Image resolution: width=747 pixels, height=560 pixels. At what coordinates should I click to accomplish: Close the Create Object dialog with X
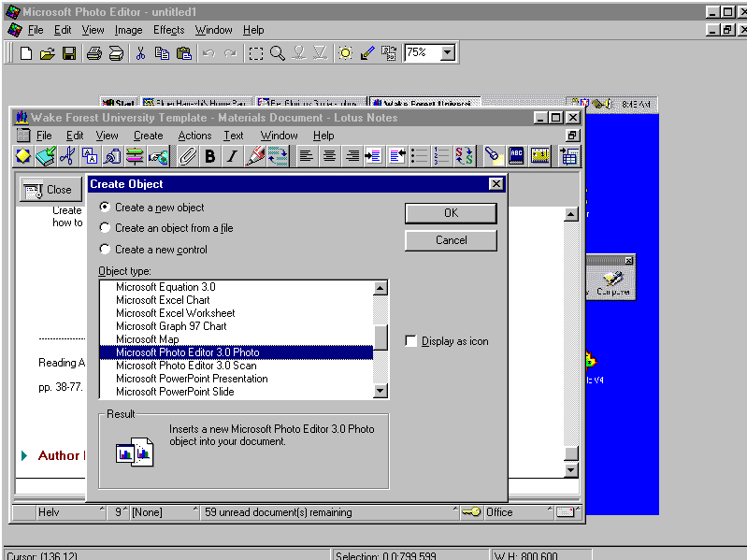(496, 184)
